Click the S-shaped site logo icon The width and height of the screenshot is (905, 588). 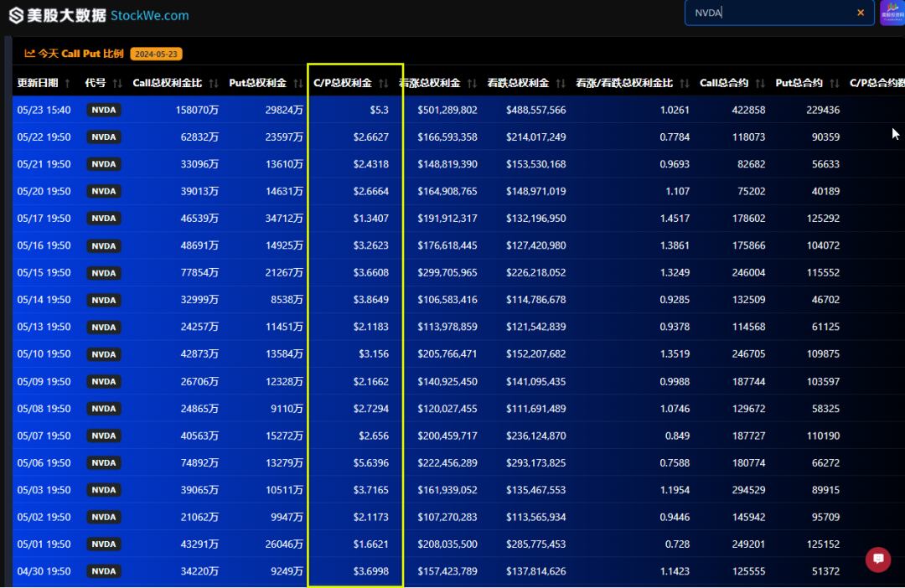pyautogui.click(x=16, y=16)
